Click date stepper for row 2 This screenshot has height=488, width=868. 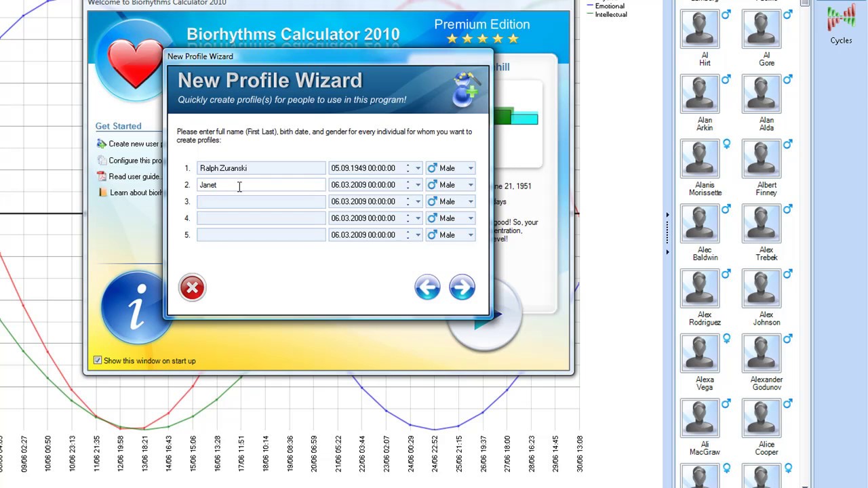point(408,185)
